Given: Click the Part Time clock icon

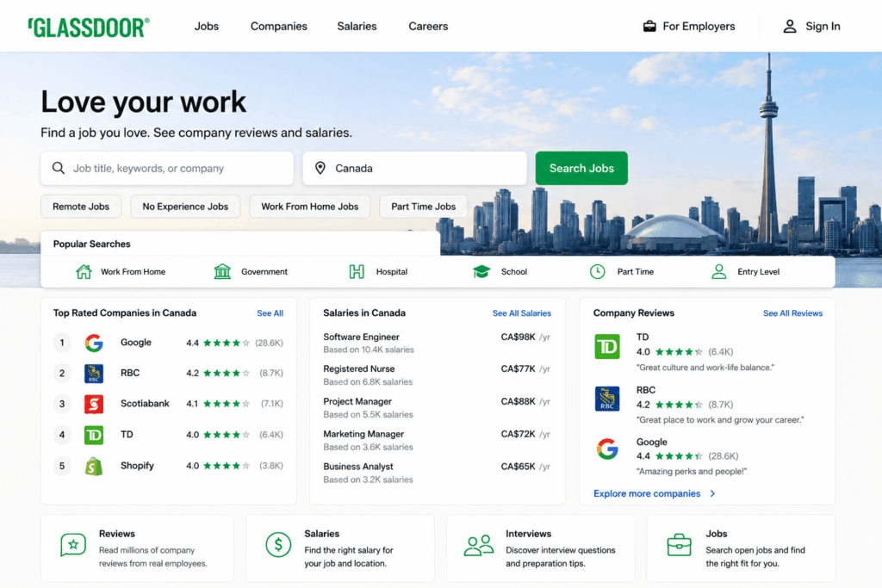Looking at the screenshot, I should (598, 271).
